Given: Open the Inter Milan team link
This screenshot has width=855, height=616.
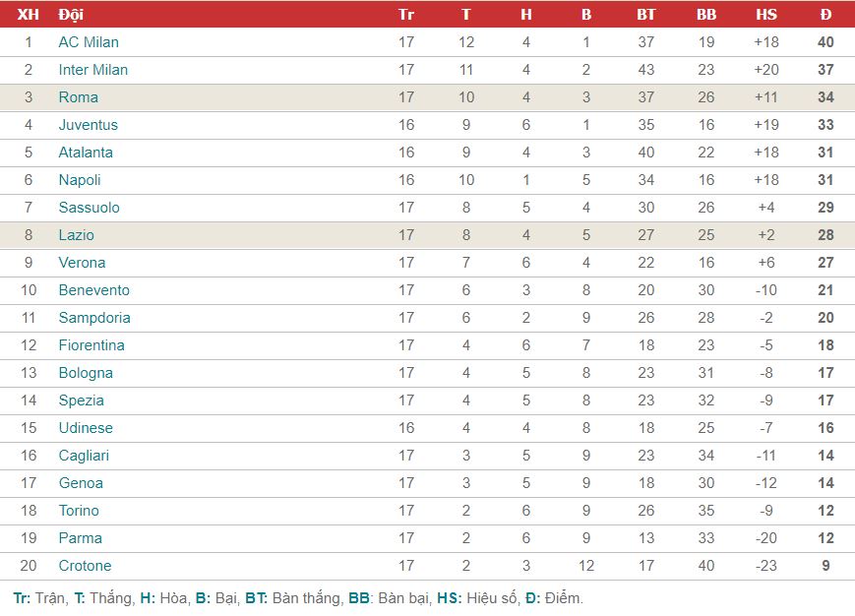Looking at the screenshot, I should point(93,70).
